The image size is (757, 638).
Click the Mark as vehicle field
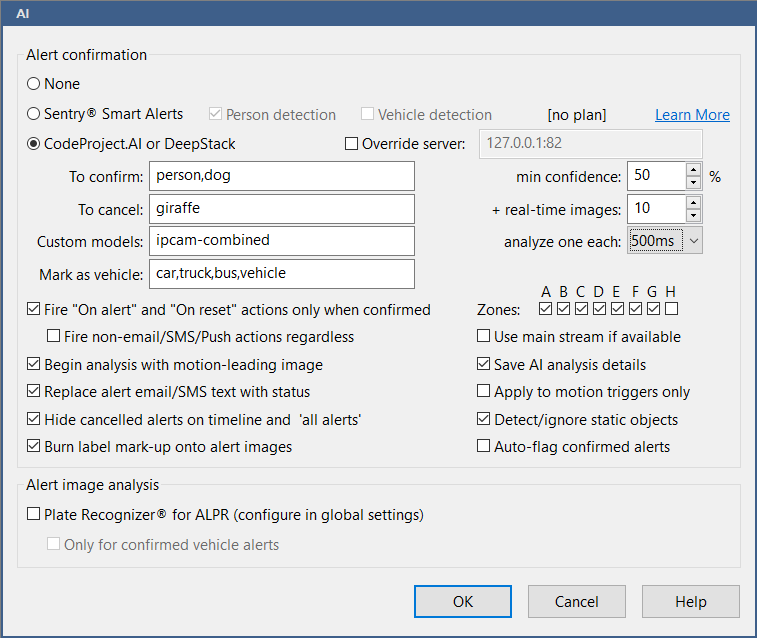(281, 274)
